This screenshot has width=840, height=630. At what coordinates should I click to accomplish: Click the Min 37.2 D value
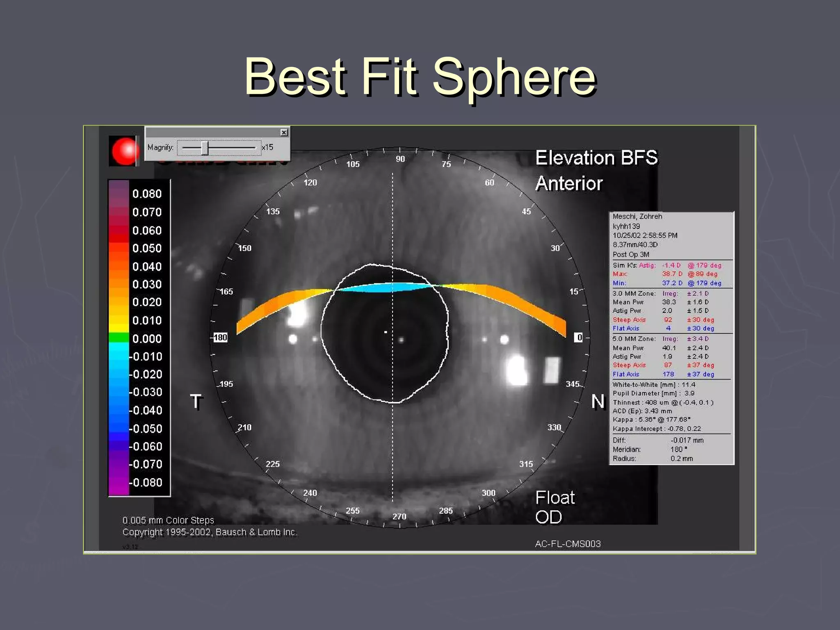(x=672, y=283)
